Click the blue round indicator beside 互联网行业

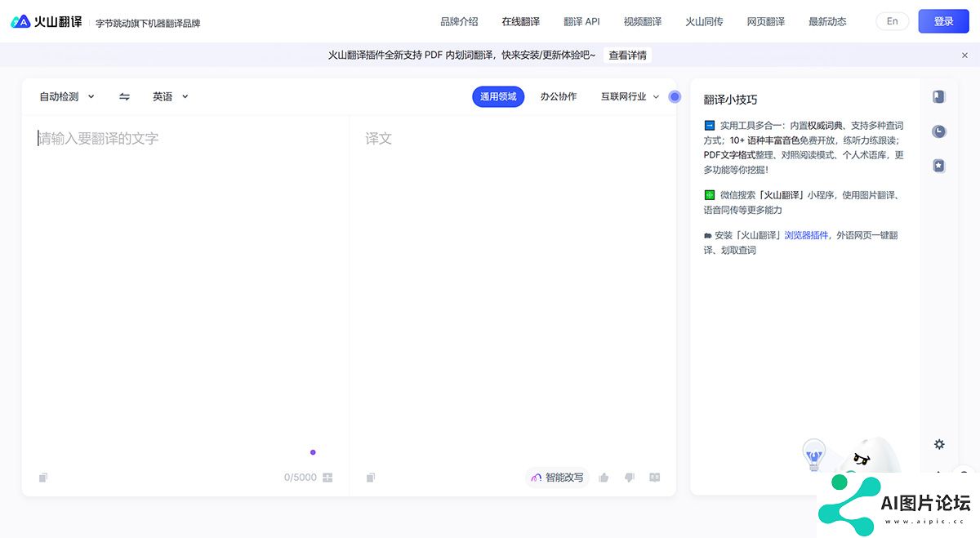(675, 96)
